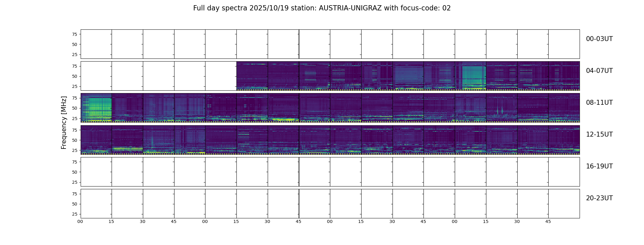Click the 'Frequency [MHz]' y-axis label
This screenshot has height=245, width=644.
click(x=64, y=123)
